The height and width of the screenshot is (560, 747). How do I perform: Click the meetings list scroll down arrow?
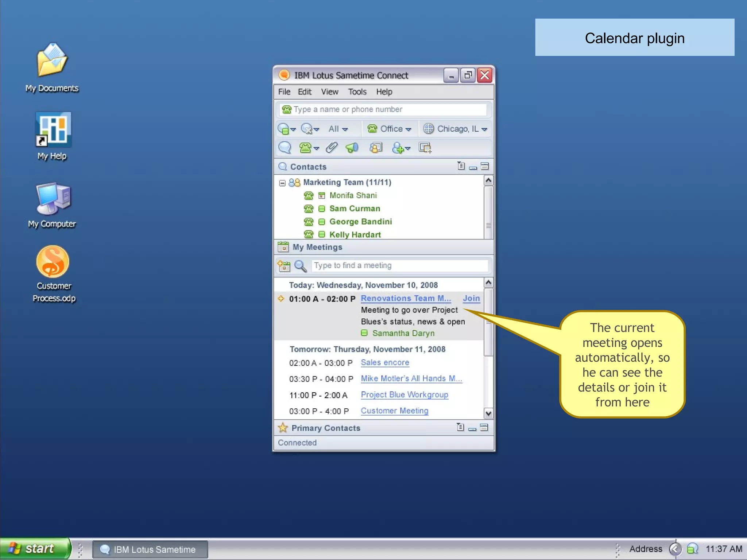coord(488,413)
